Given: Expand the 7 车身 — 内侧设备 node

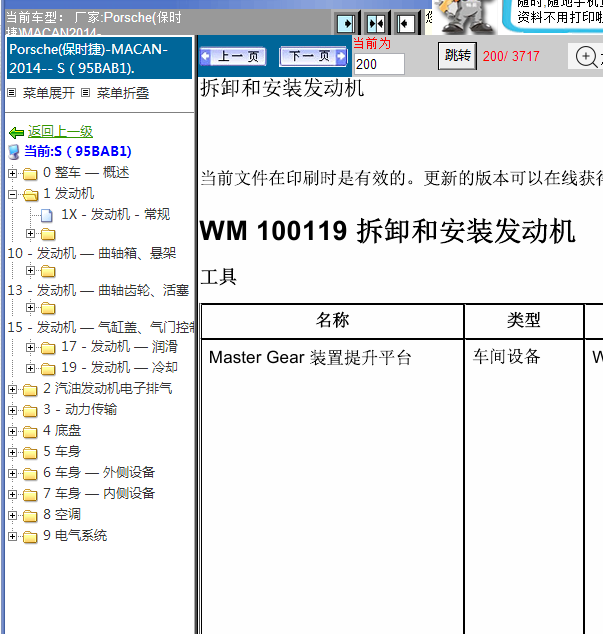Looking at the screenshot, I should [x=13, y=495].
